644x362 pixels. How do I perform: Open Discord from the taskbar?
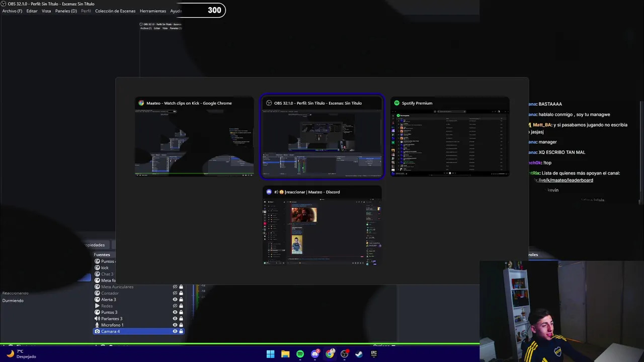click(315, 354)
